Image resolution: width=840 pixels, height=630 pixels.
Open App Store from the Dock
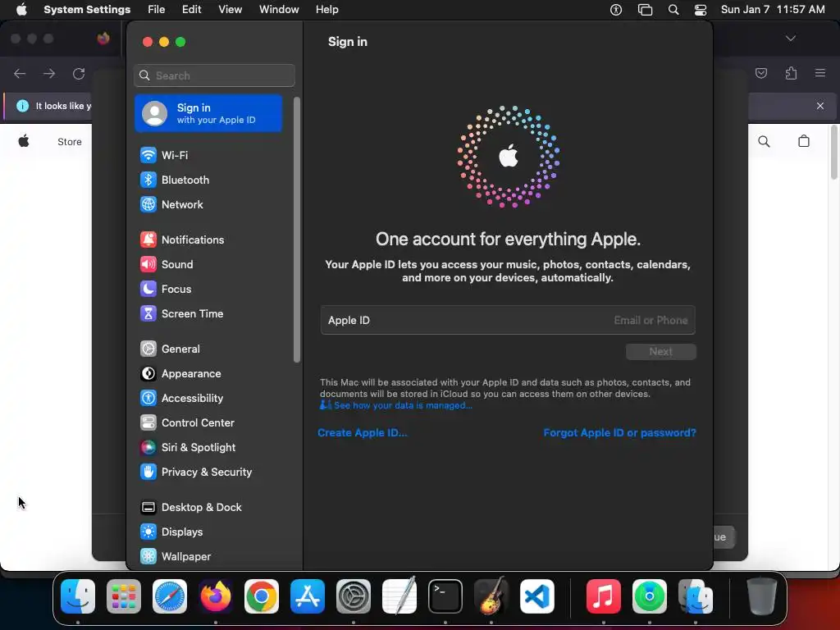[308, 596]
